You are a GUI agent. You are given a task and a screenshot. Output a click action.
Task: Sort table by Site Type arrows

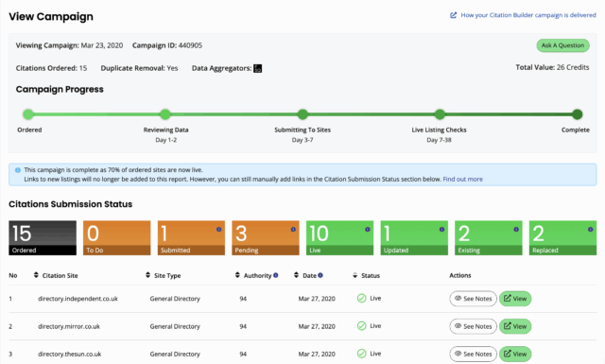(x=147, y=275)
